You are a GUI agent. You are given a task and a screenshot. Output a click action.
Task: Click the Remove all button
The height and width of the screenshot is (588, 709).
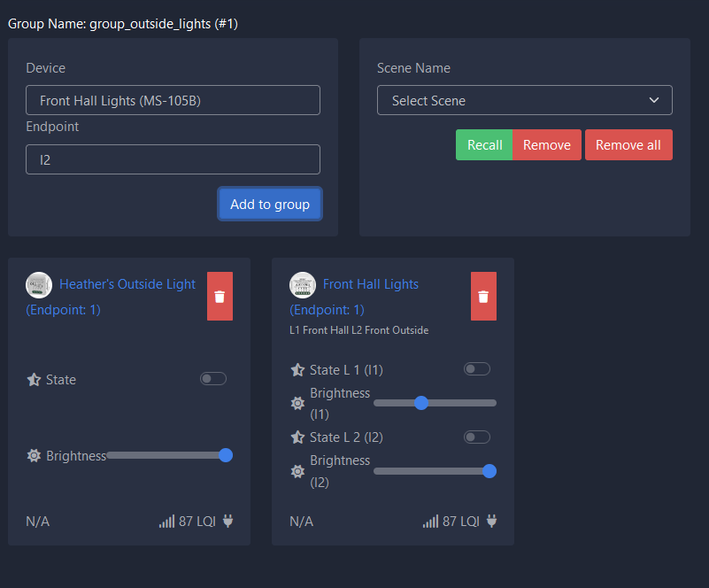[628, 144]
